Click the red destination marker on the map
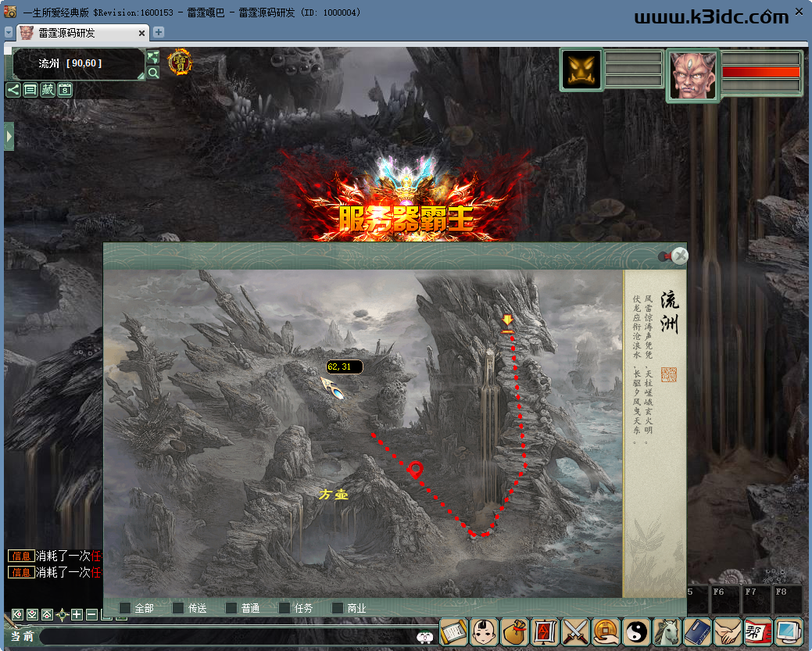This screenshot has width=812, height=651. coord(415,470)
